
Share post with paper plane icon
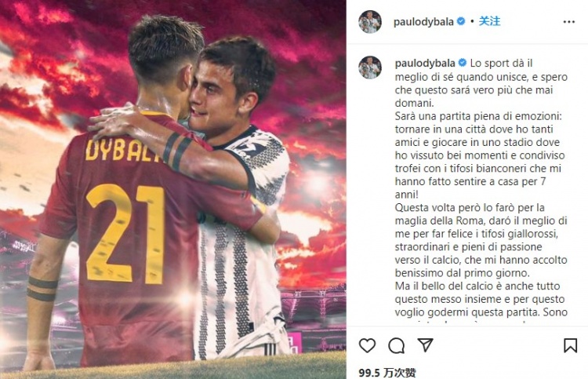[x=425, y=344]
